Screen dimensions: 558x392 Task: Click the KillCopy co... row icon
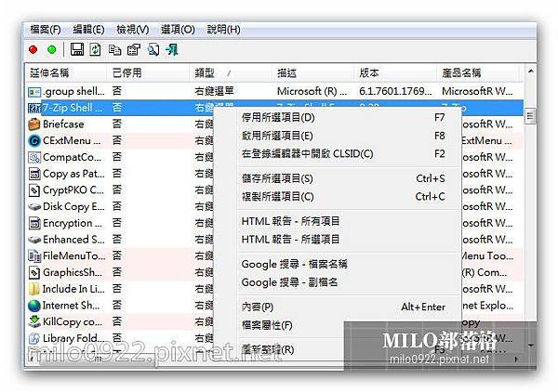pos(34,321)
